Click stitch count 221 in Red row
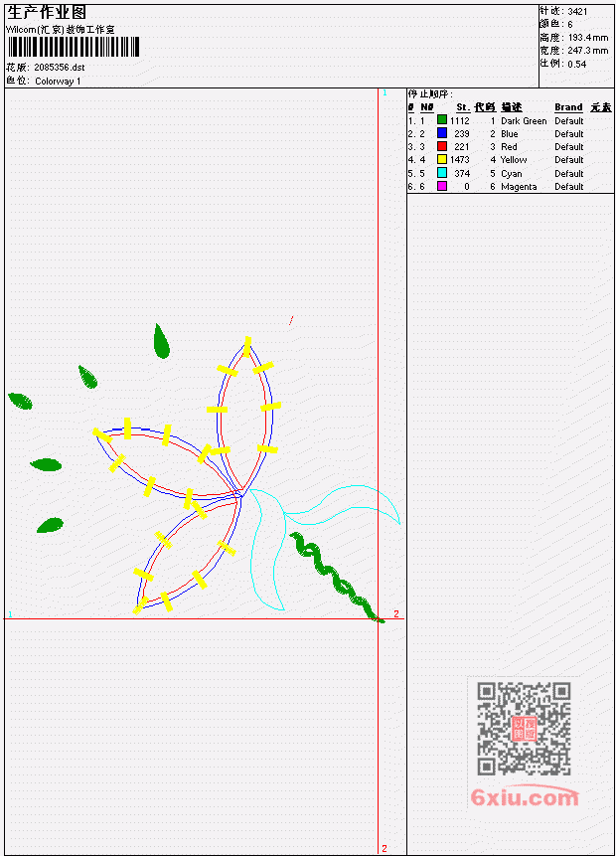 click(x=462, y=147)
